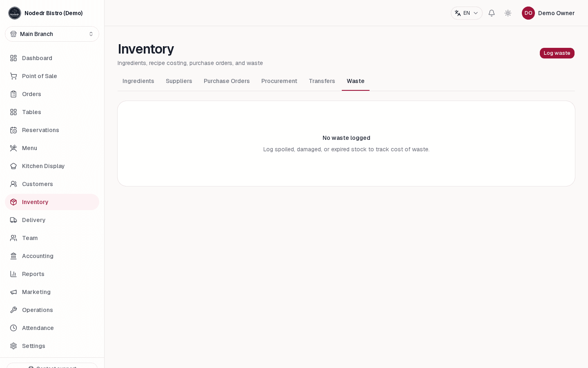This screenshot has height=368, width=588.
Task: Click the DO avatar circle
Action: click(x=528, y=13)
